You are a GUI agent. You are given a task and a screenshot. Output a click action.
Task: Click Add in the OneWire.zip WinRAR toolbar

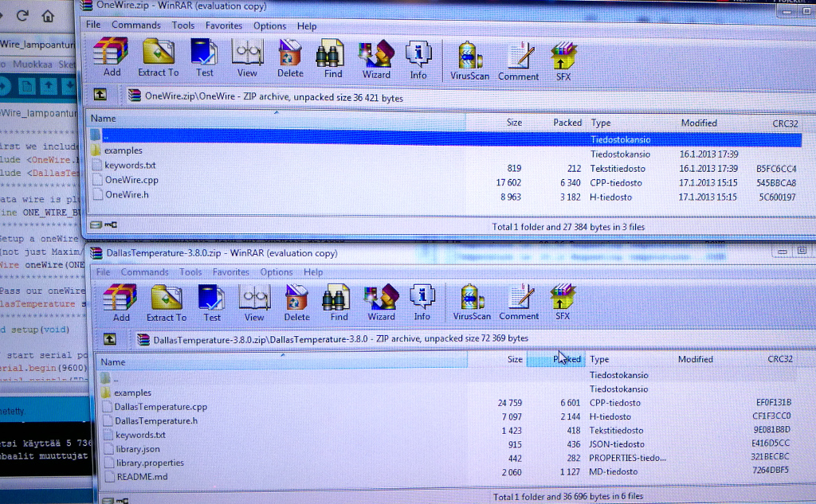pos(111,58)
